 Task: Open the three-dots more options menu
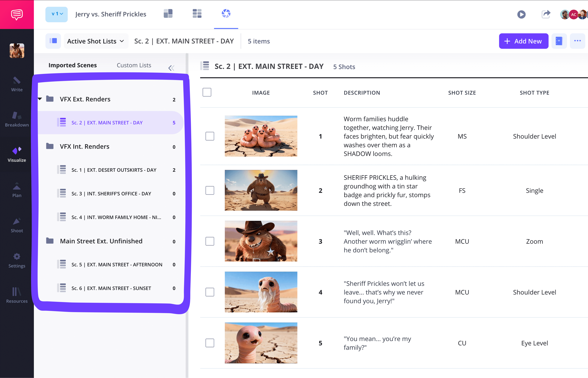click(x=577, y=41)
